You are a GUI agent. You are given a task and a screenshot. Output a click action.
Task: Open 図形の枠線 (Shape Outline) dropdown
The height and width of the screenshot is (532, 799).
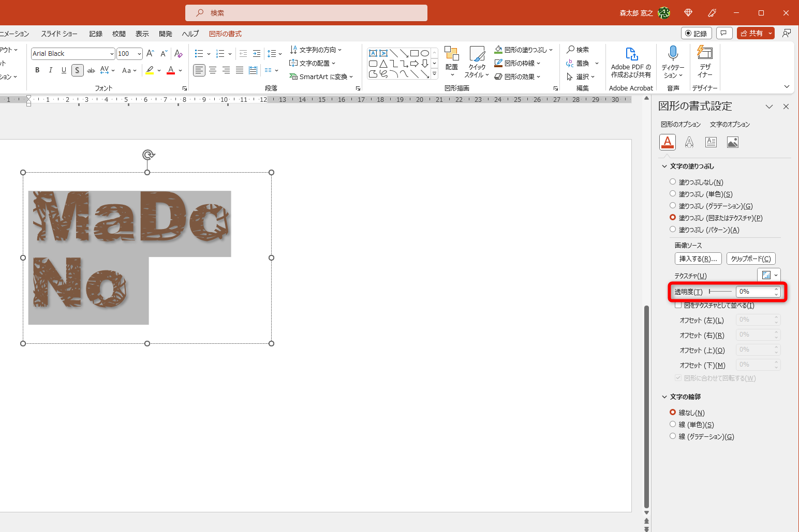click(x=518, y=63)
